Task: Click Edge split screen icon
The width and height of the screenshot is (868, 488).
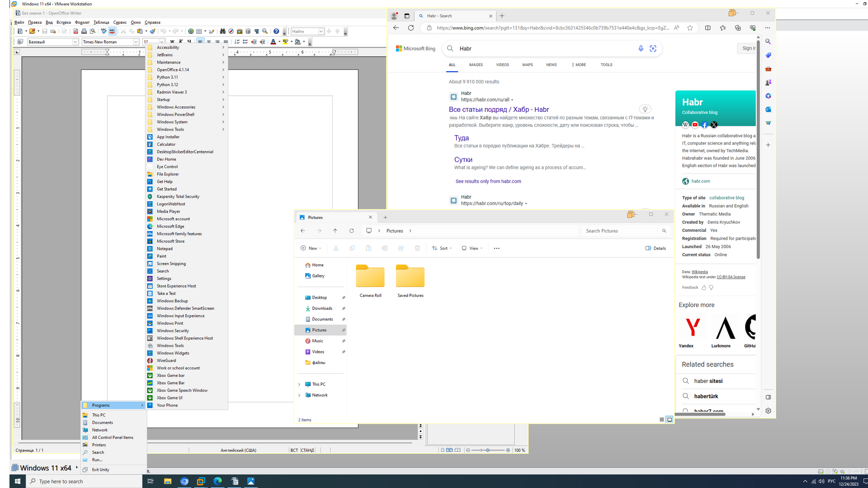Action: 708,28
